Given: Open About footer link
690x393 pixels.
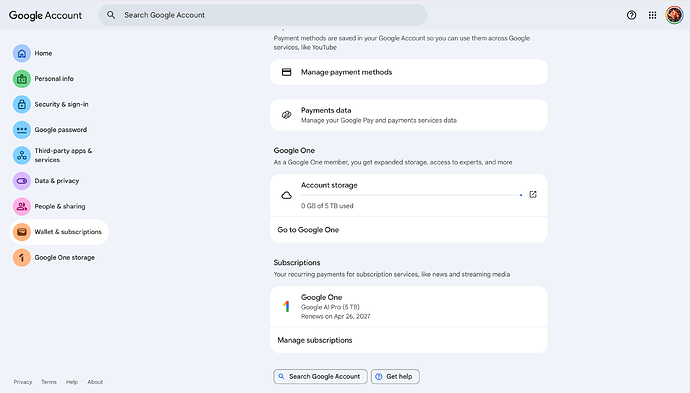Looking at the screenshot, I should point(95,382).
